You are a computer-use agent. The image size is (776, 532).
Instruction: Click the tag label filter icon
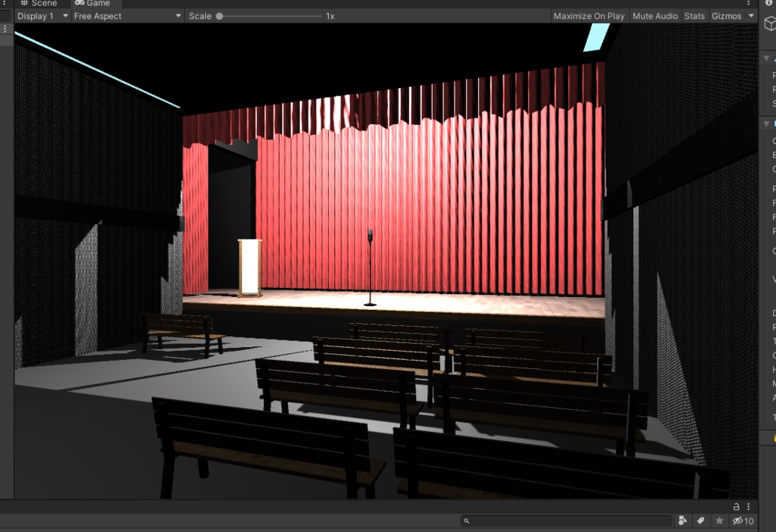point(701,521)
